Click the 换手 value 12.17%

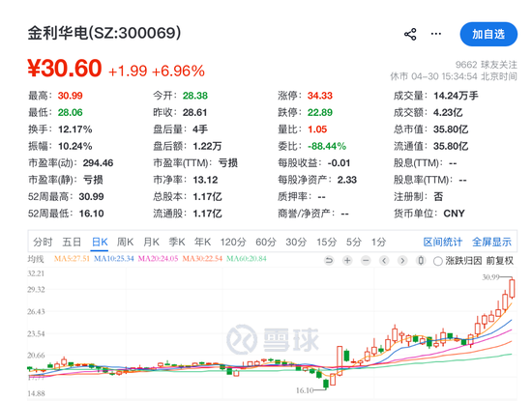point(75,129)
